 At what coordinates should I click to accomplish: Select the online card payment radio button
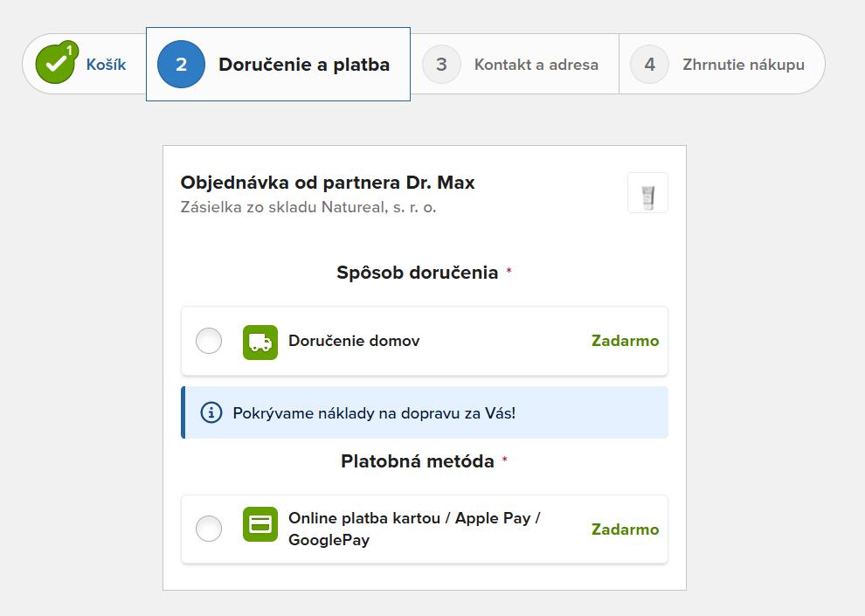pyautogui.click(x=209, y=529)
